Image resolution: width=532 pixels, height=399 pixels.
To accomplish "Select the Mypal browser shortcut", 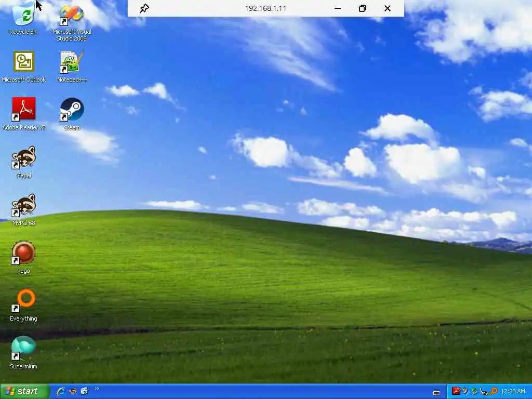I will (x=23, y=162).
